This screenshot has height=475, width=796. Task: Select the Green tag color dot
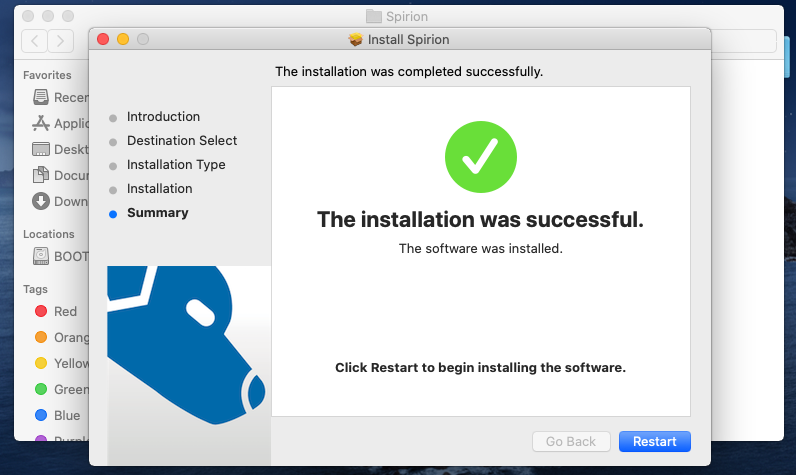[41, 389]
